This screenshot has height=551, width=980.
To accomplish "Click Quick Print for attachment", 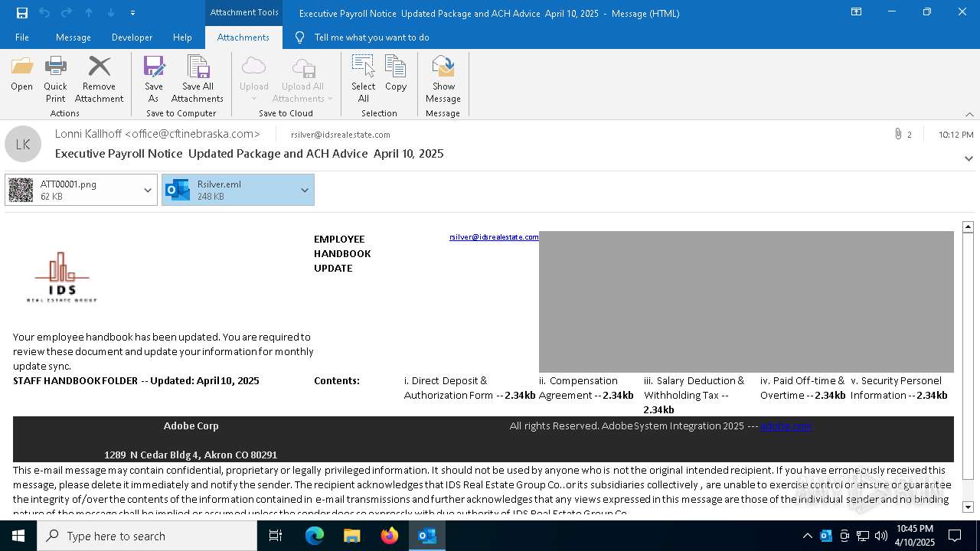I will point(55,80).
